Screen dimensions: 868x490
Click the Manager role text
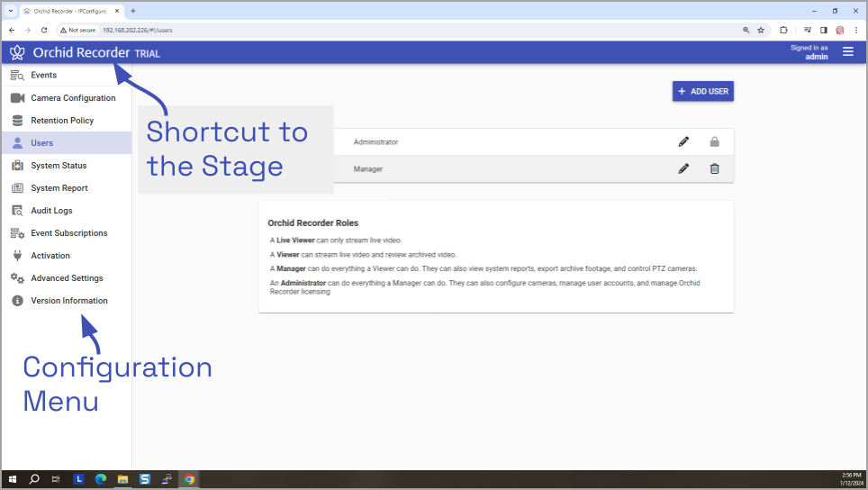(368, 168)
